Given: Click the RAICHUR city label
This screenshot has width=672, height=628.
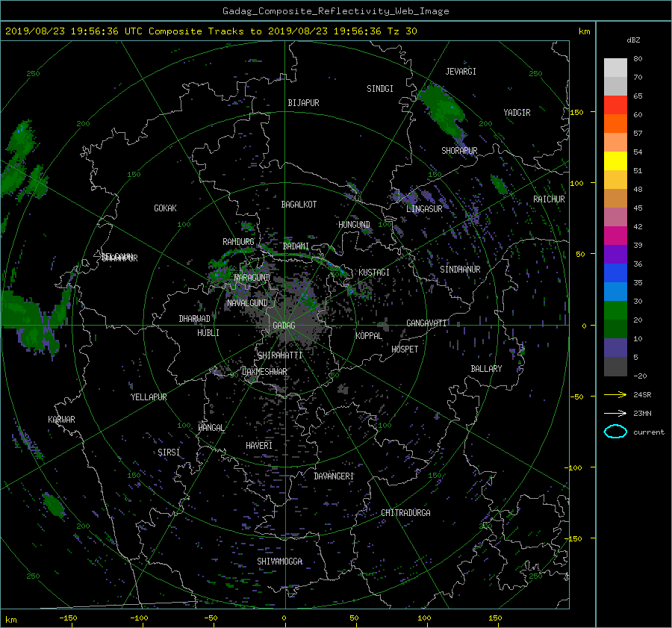Looking at the screenshot, I should 549,199.
